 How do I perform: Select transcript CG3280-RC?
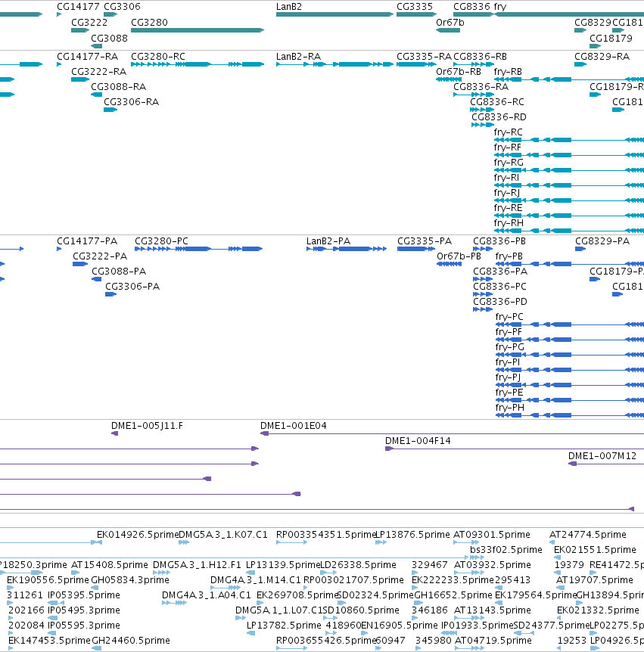158,57
